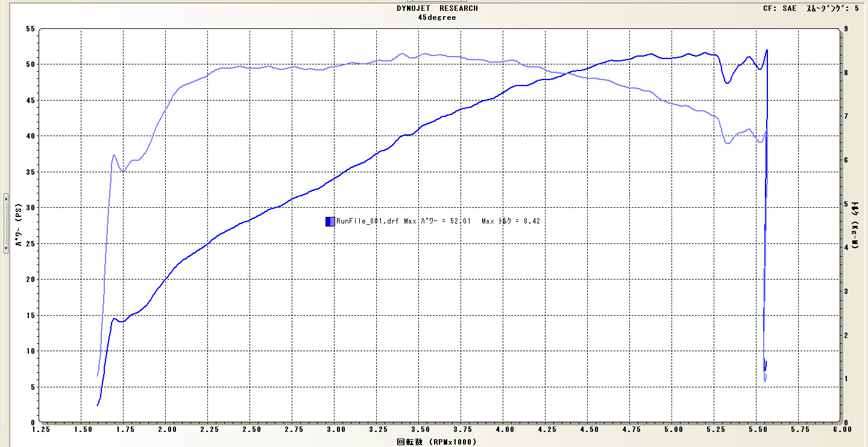Click the 9 tick on torque axis
Viewport: 868px width, 447px height.
847,29
